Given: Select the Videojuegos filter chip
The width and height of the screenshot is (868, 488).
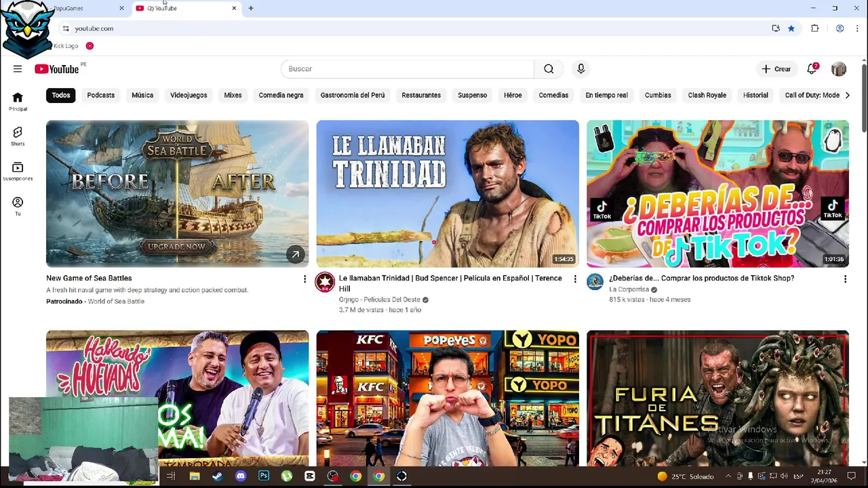Looking at the screenshot, I should pyautogui.click(x=189, y=96).
